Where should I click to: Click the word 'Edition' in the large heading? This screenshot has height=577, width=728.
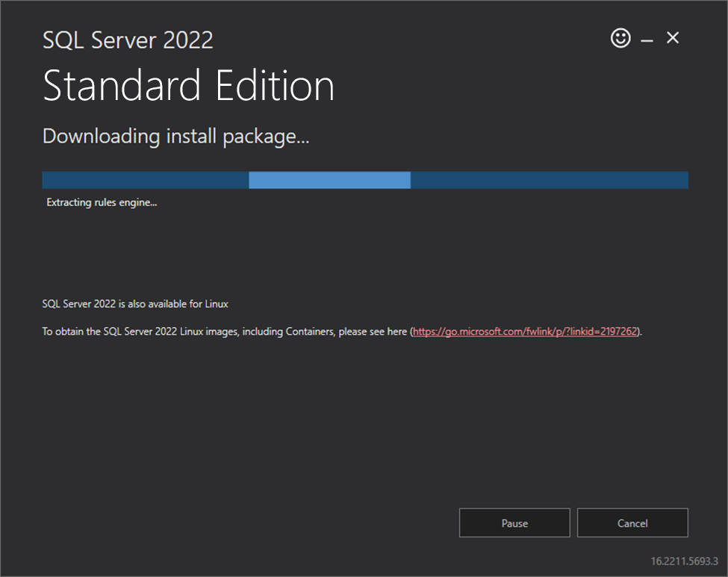click(272, 86)
